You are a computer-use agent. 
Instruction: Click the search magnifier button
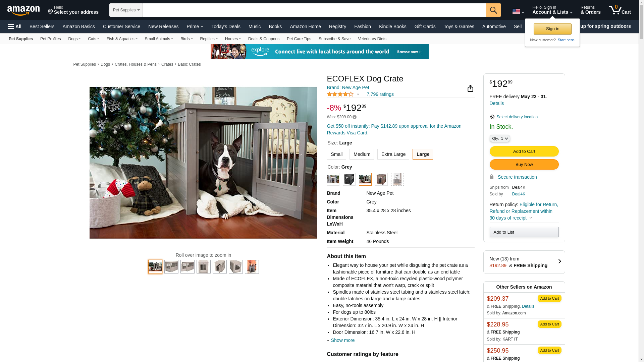(x=493, y=10)
